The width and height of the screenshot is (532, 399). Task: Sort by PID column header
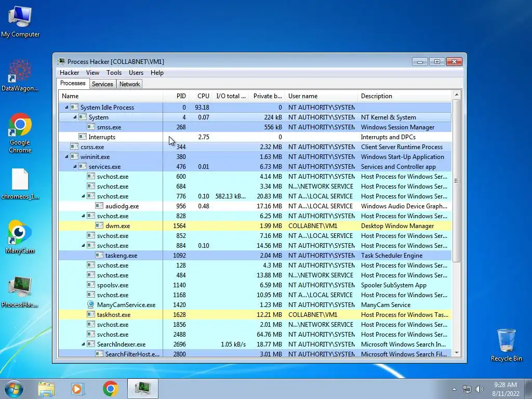coord(176,96)
